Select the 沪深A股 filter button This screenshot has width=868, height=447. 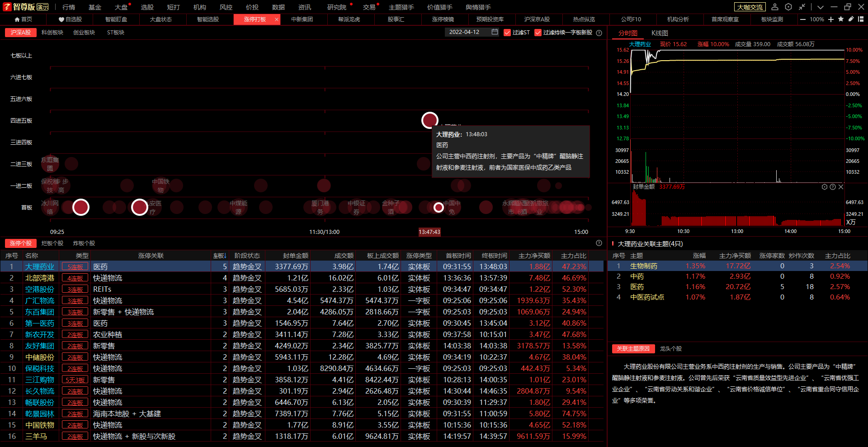click(20, 33)
